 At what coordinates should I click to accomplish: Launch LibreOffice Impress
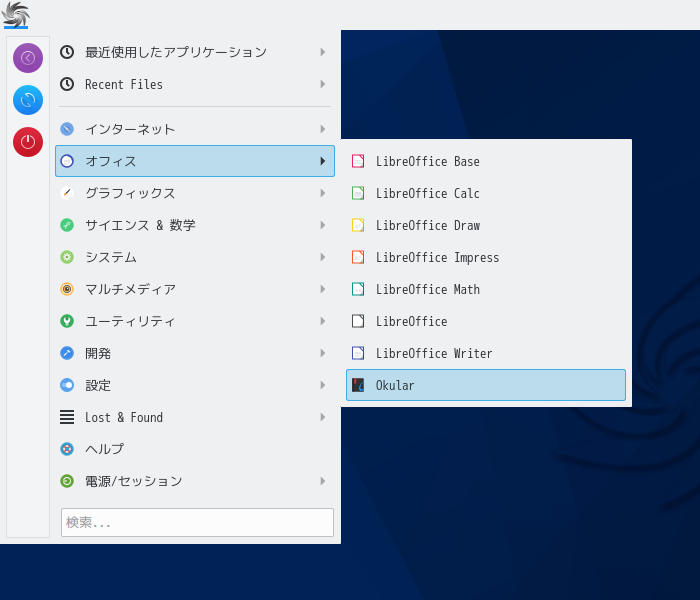tap(486, 257)
